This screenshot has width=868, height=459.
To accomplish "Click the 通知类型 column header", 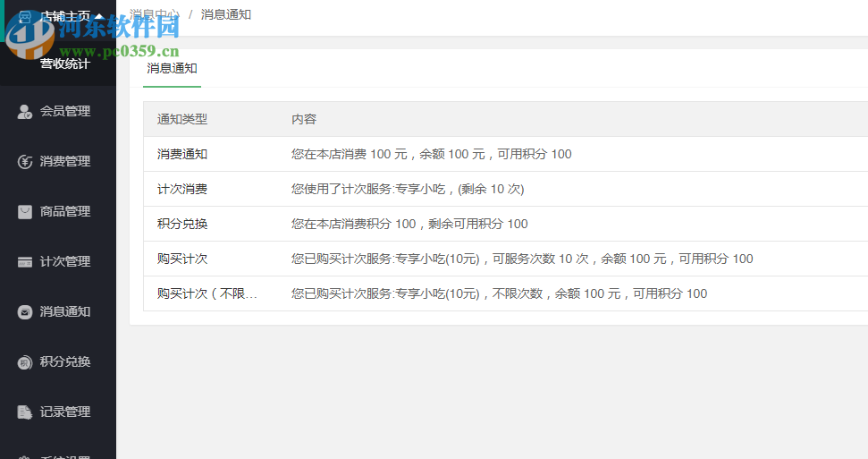I will click(x=182, y=119).
